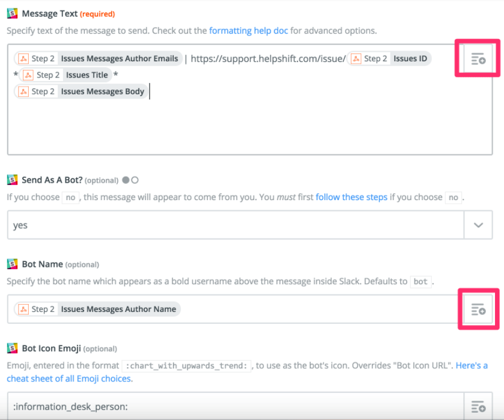
Task: Open the 'yes' selection combo box
Action: (235, 225)
